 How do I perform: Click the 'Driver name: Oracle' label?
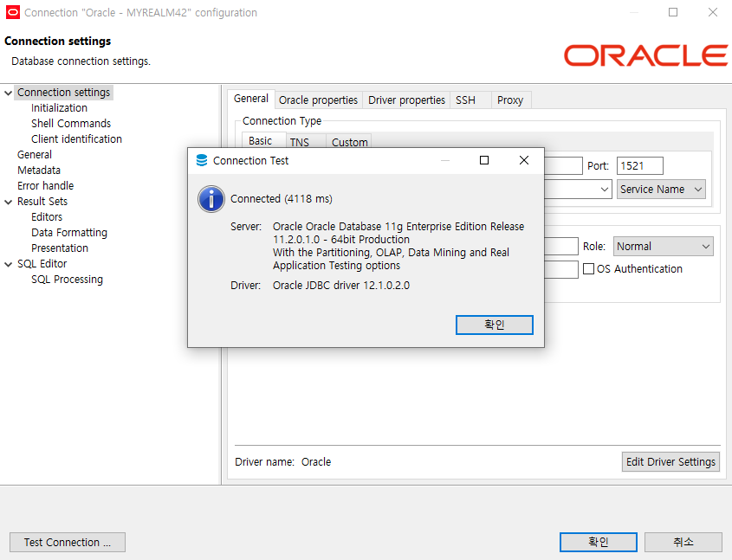[283, 462]
